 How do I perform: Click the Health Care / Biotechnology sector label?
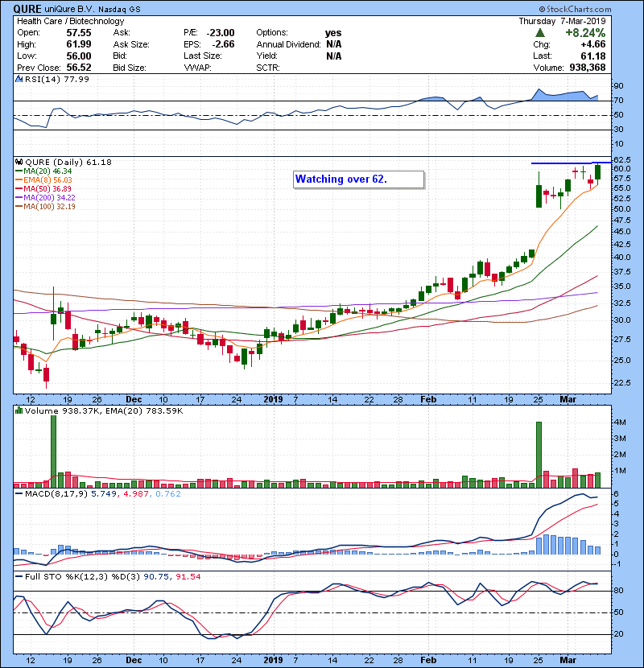(71, 21)
